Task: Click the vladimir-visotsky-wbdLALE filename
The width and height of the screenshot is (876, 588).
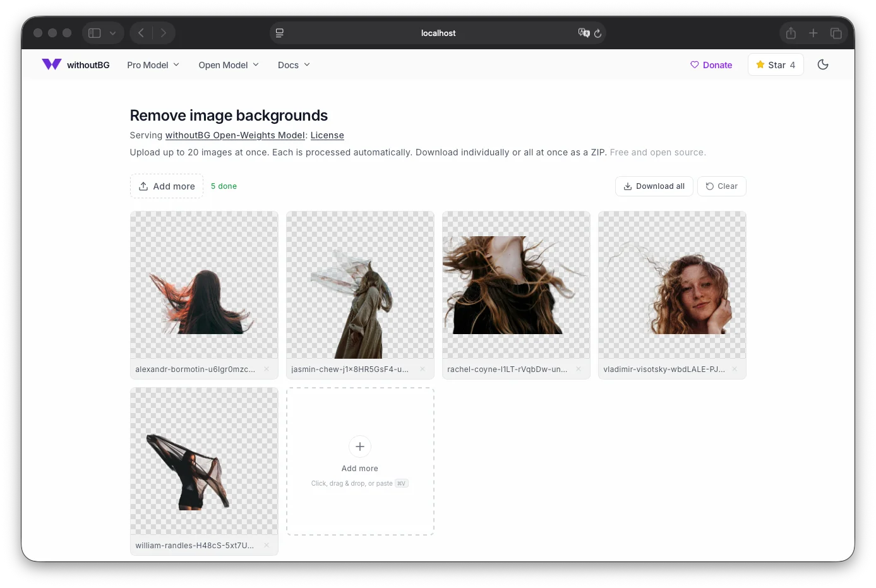Action: [x=664, y=369]
